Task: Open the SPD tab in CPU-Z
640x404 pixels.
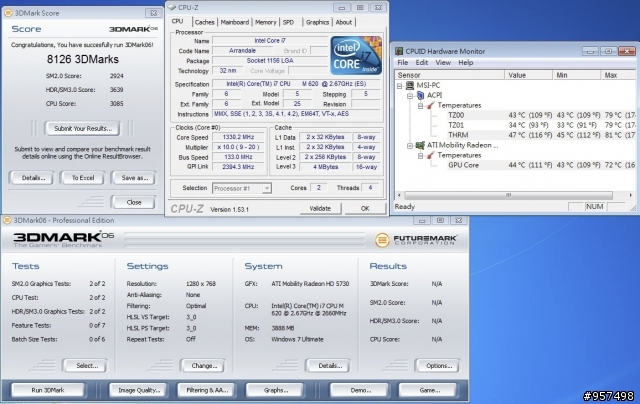Action: (x=289, y=22)
